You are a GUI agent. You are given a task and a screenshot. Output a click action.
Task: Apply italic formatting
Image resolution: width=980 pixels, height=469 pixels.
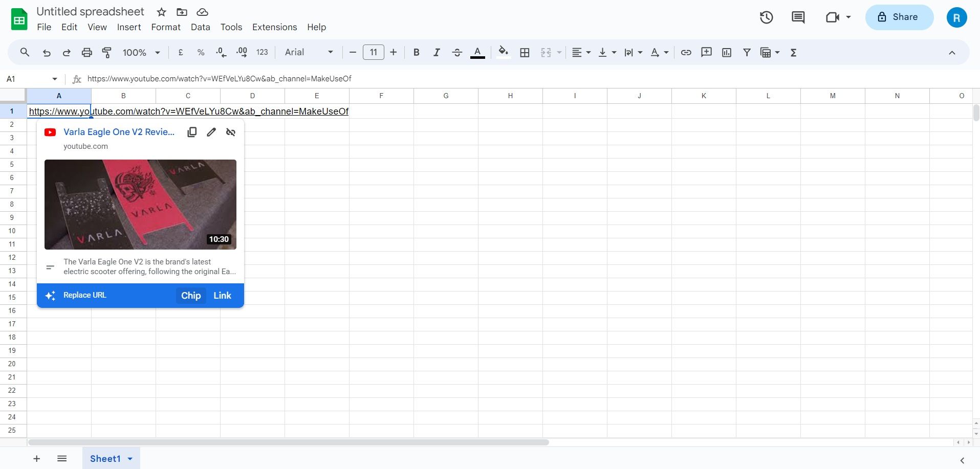point(436,52)
